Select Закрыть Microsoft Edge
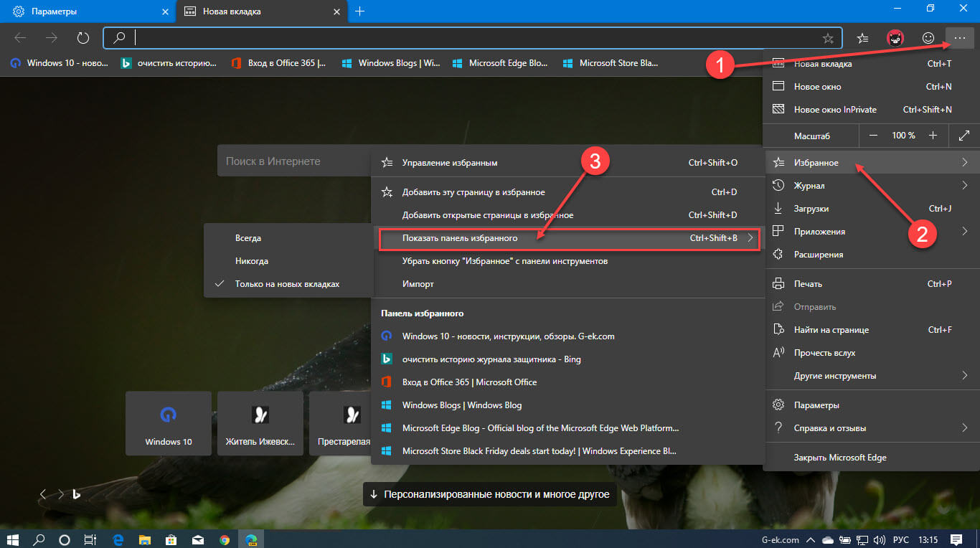 tap(870, 458)
